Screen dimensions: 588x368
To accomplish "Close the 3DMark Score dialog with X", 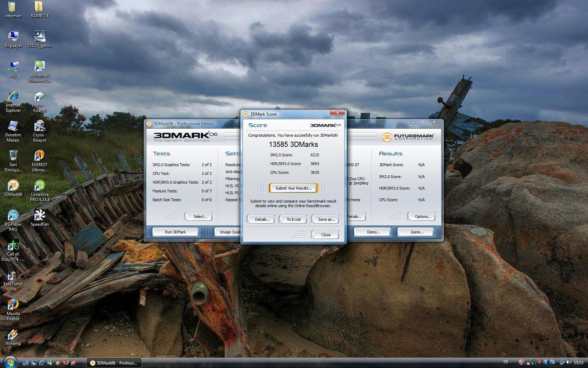I will coord(338,113).
